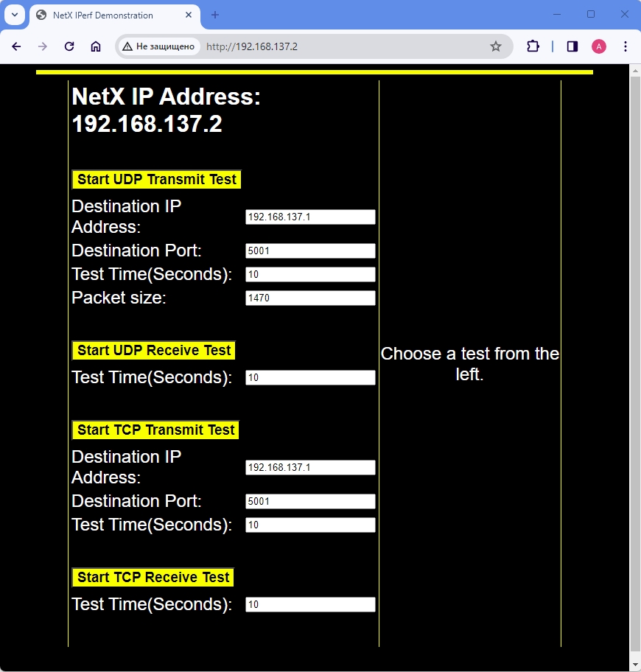The image size is (641, 672).
Task: Go back to the previous page
Action: 16,46
